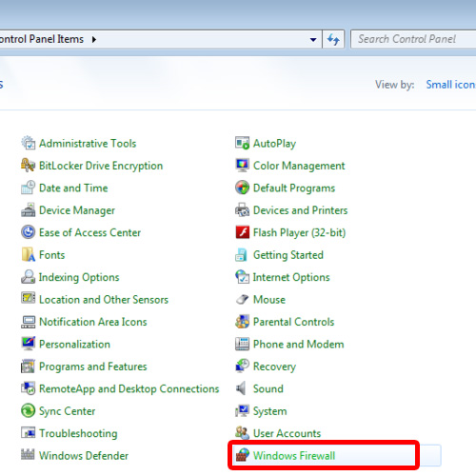Screen dimensions: 476x476
Task: Focus the Search Control Panel box
Action: 413,39
